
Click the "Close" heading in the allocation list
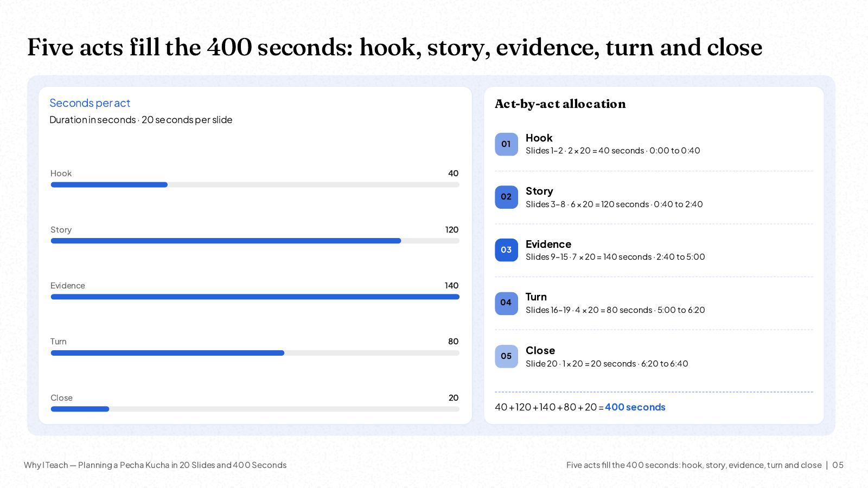(x=540, y=351)
